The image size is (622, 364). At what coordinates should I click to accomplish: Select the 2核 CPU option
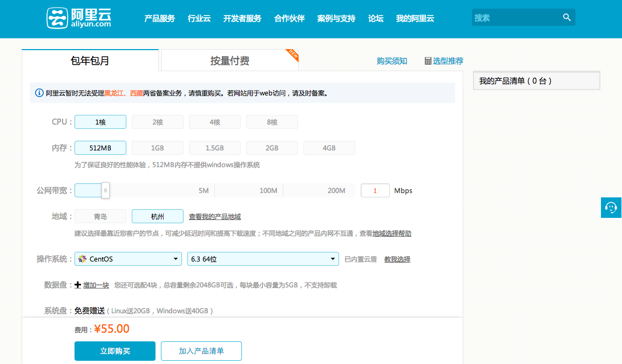click(x=157, y=121)
